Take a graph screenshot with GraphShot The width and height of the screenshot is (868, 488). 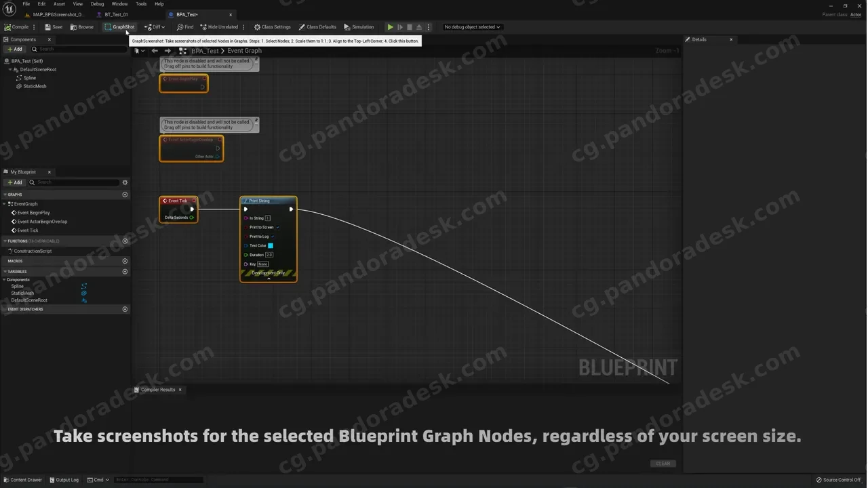coord(119,27)
